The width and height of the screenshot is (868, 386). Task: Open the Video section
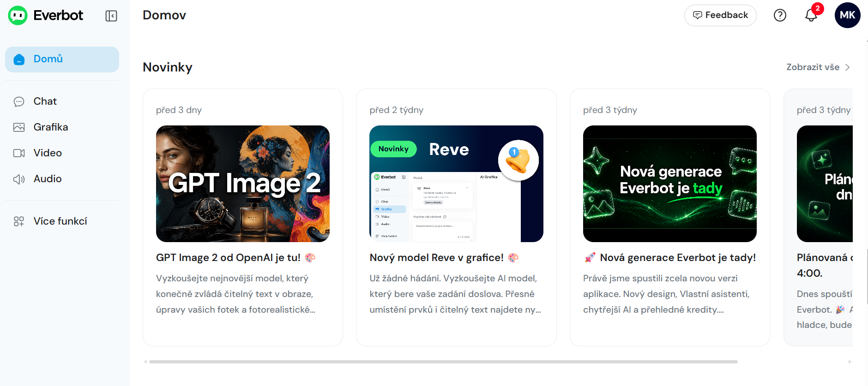(x=62, y=153)
